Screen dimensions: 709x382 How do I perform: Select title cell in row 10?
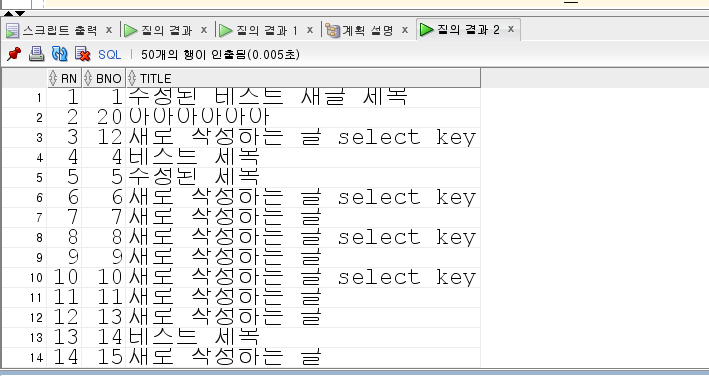click(x=303, y=277)
